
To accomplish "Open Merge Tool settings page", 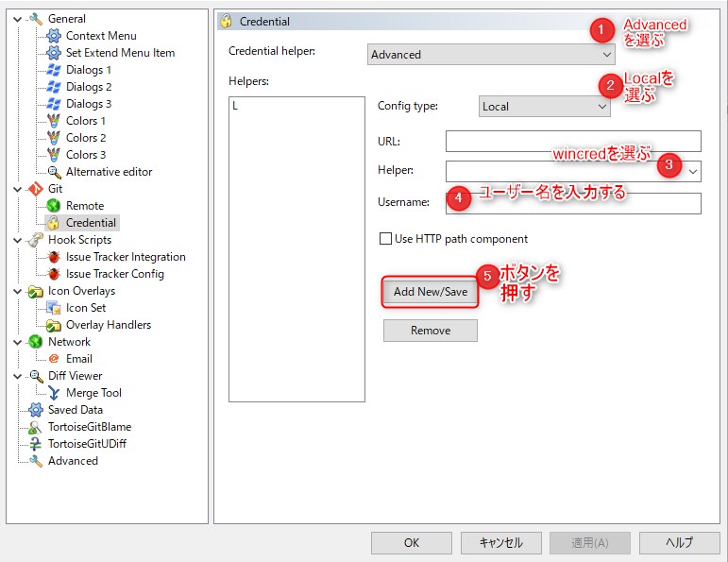I will [93, 393].
